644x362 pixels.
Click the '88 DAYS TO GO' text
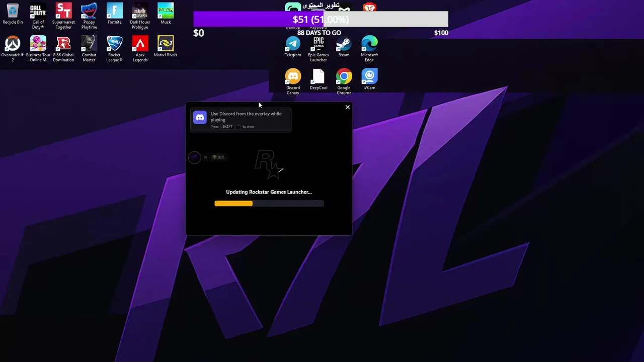(x=319, y=33)
